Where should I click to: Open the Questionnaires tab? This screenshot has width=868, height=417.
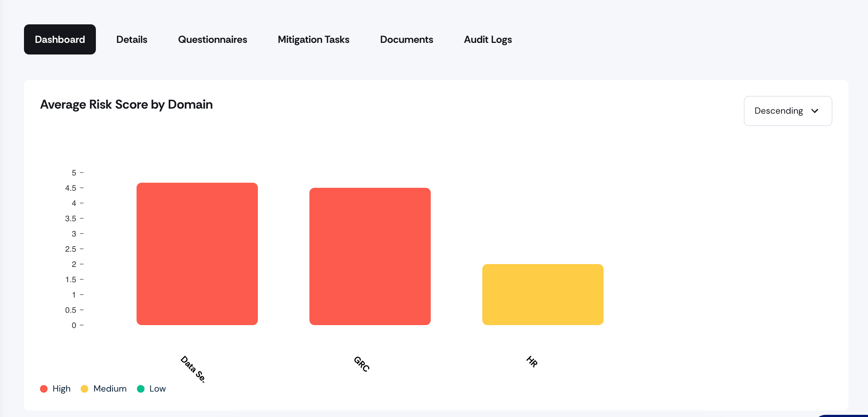click(212, 39)
